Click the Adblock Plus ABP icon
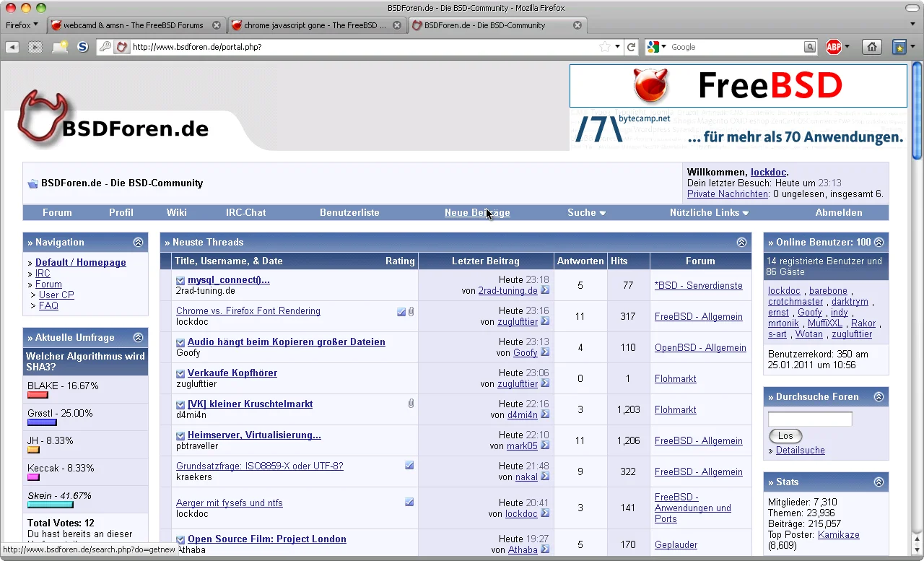The image size is (924, 561). click(x=834, y=47)
